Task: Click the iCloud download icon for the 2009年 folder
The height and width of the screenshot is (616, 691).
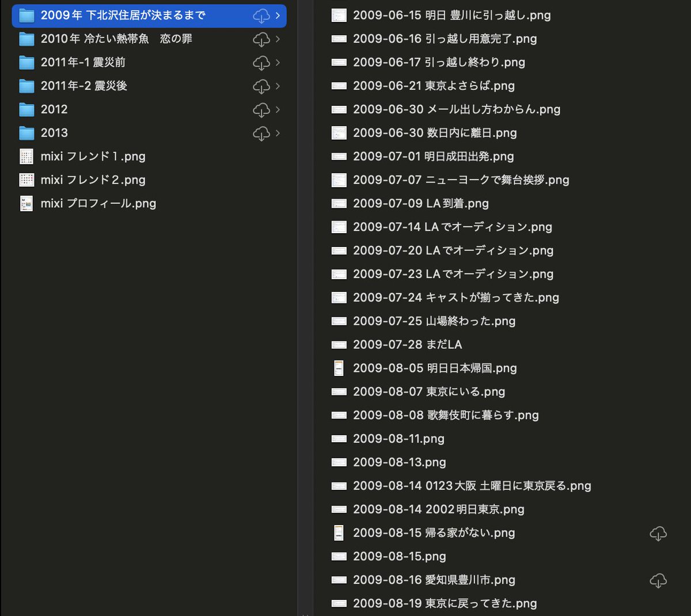Action: (261, 16)
